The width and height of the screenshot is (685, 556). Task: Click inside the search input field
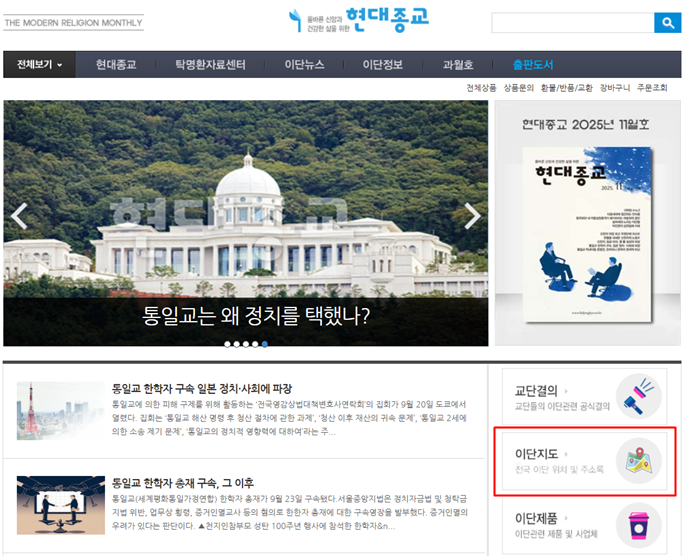(572, 23)
